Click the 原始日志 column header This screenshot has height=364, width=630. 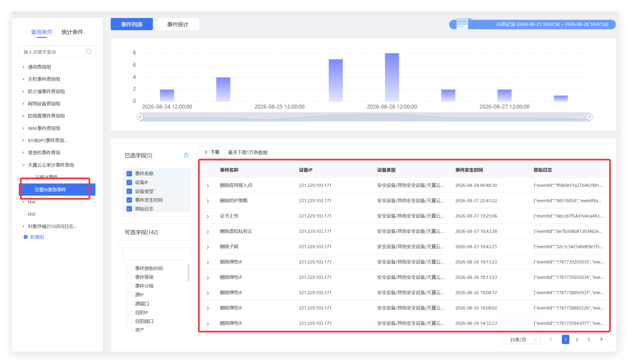pyautogui.click(x=543, y=170)
